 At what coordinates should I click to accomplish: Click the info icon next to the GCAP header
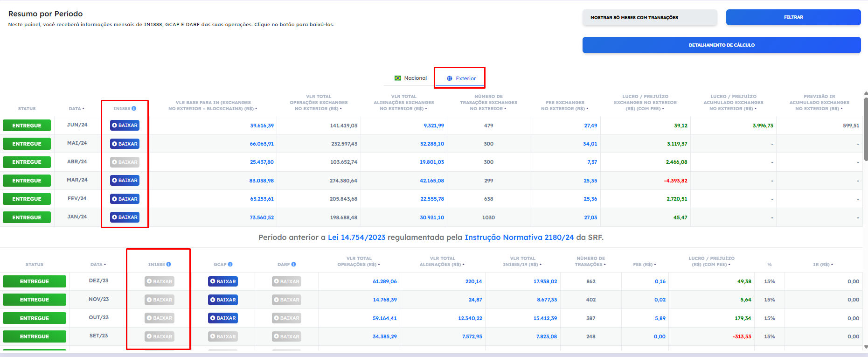[230, 265]
